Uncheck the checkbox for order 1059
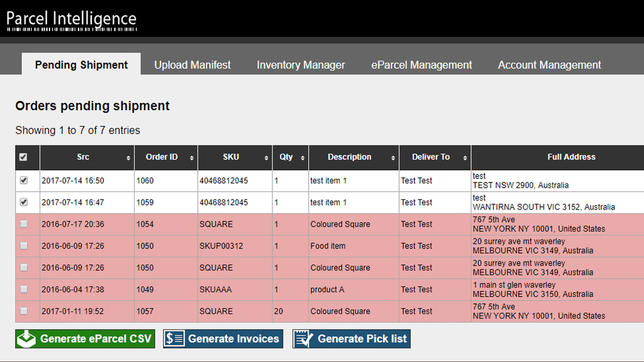 tap(24, 202)
